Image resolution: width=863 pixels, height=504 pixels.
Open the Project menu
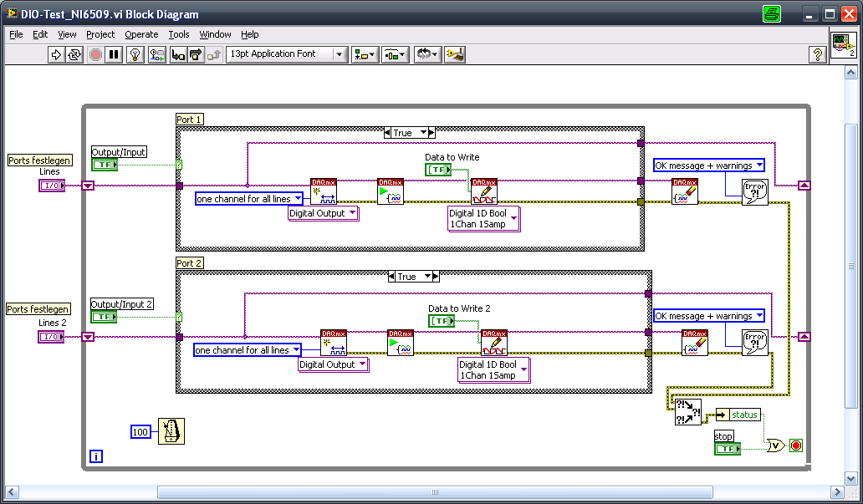[x=100, y=34]
